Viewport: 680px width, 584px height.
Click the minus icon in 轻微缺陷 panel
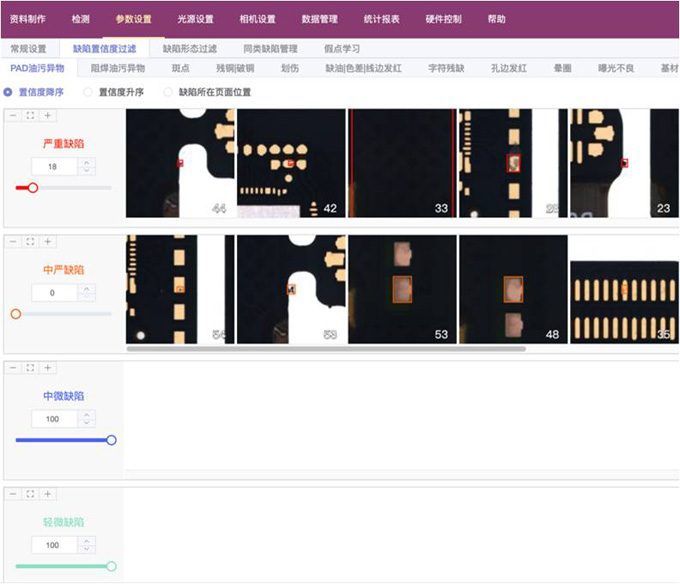(13, 494)
